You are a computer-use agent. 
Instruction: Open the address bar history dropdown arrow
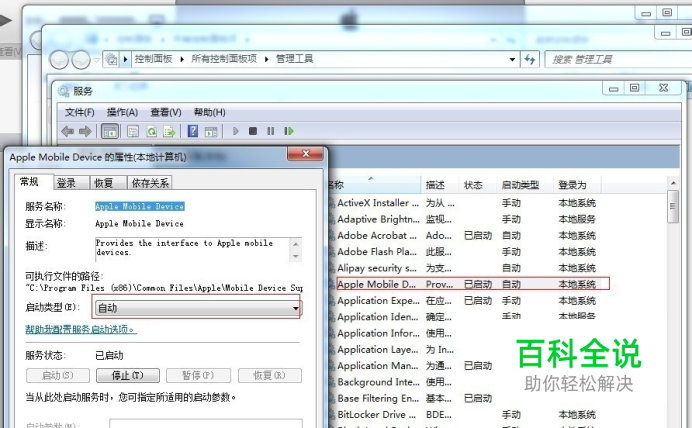click(512, 59)
